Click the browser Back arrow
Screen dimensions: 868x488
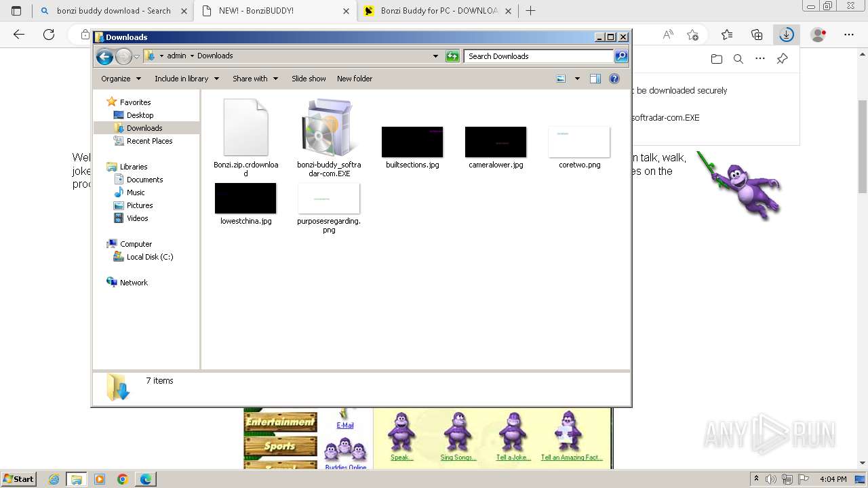point(19,35)
